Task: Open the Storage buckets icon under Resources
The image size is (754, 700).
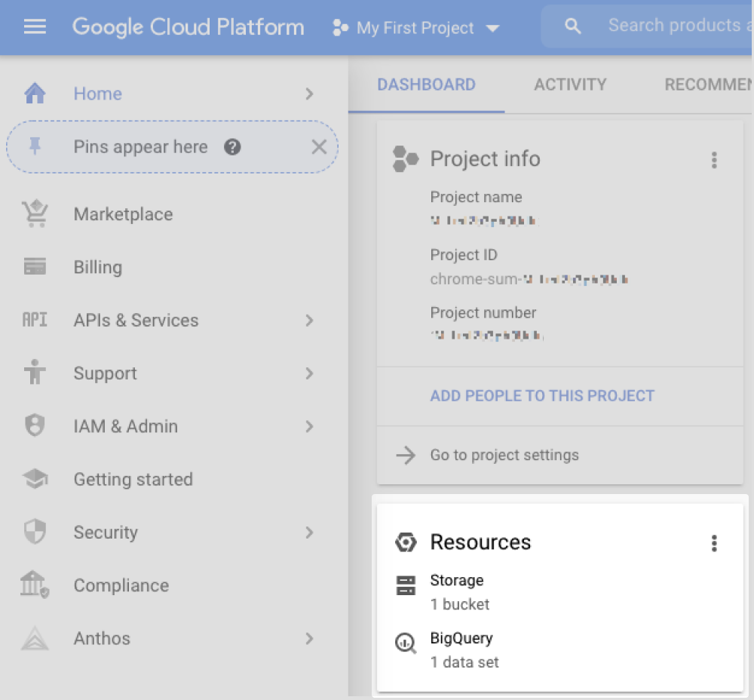Action: (x=406, y=585)
